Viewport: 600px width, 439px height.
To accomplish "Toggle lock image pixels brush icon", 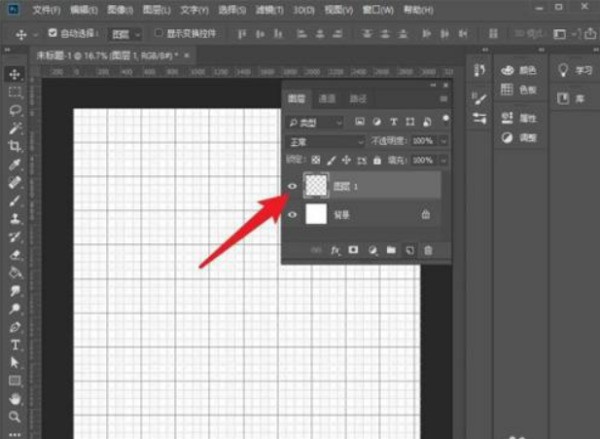I will [x=331, y=160].
